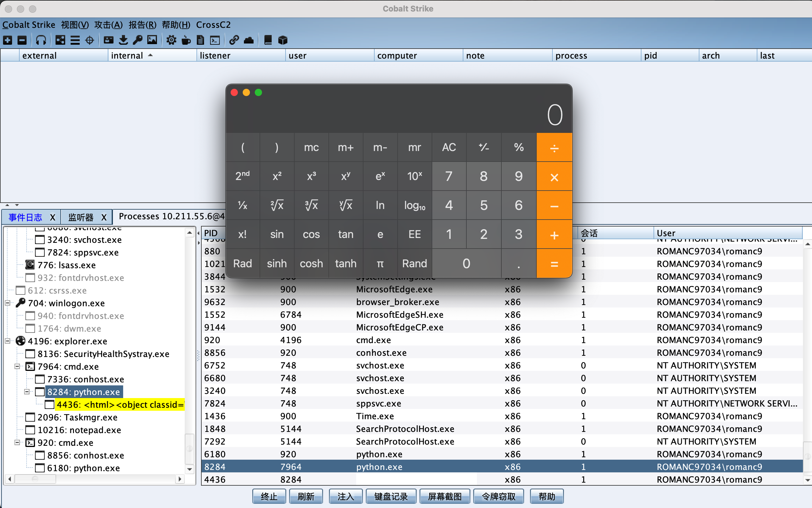Click the terminal scripted web delivery icon

(215, 40)
